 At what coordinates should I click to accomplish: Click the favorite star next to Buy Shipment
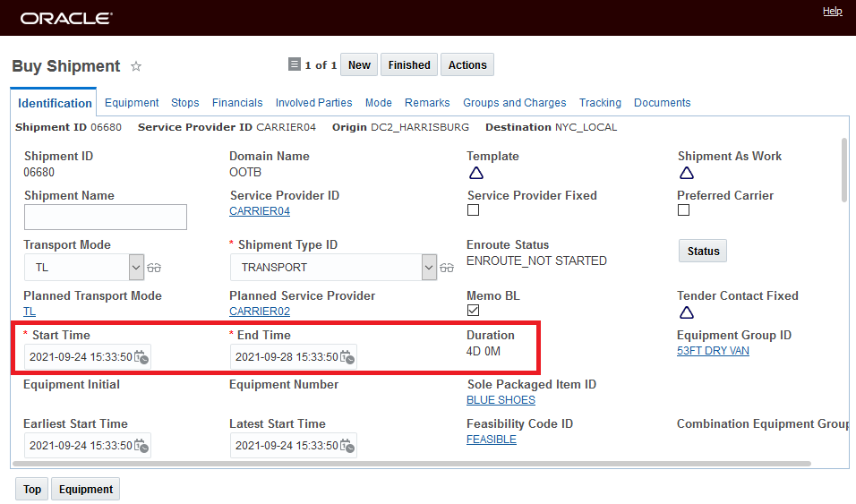coord(136,66)
